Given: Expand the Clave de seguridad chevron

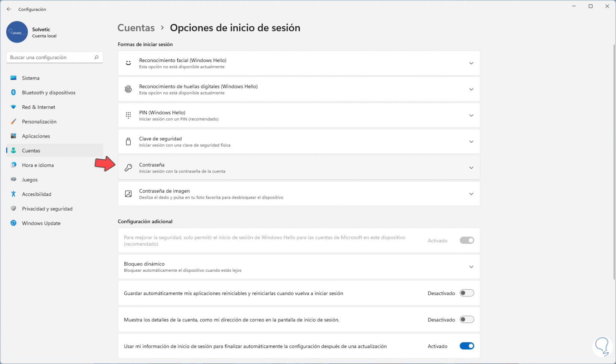Looking at the screenshot, I should [x=471, y=141].
